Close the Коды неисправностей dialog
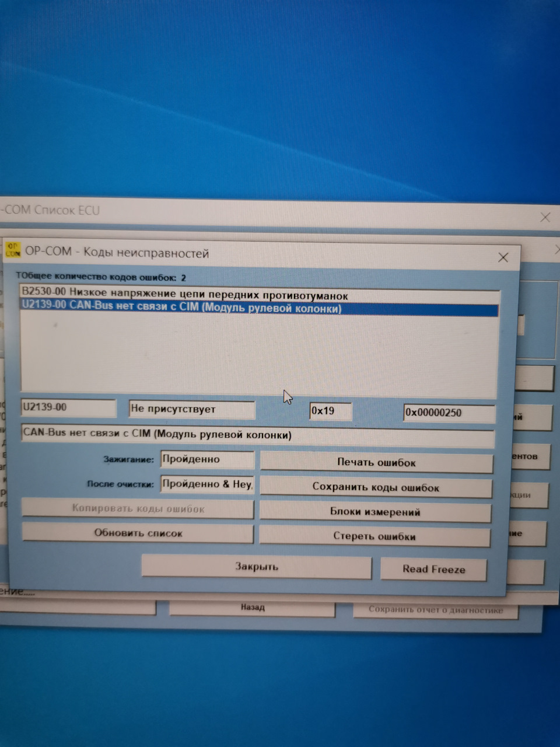Viewport: 560px width, 747px height. click(503, 257)
